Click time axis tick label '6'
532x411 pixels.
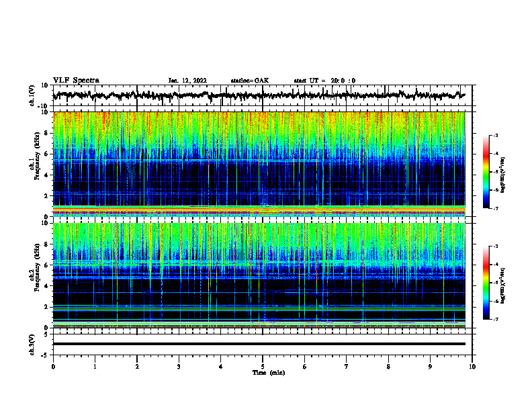tap(305, 367)
